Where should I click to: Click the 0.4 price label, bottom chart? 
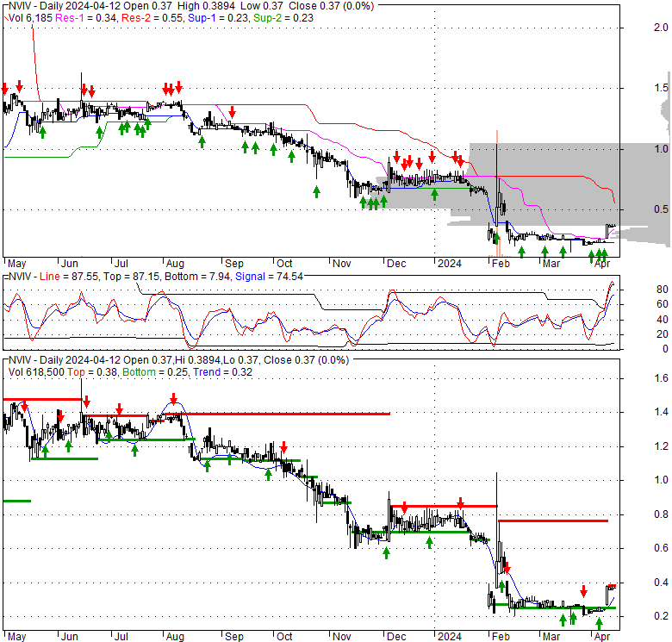661,583
